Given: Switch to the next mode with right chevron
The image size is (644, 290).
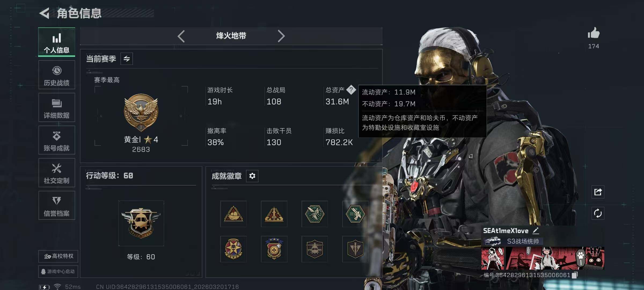Looking at the screenshot, I should pos(281,36).
